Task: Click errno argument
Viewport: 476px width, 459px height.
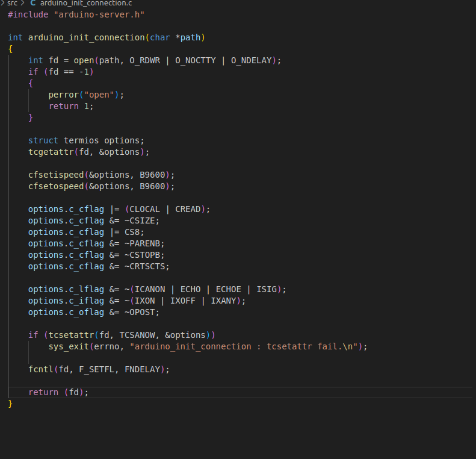Action: click(x=107, y=346)
